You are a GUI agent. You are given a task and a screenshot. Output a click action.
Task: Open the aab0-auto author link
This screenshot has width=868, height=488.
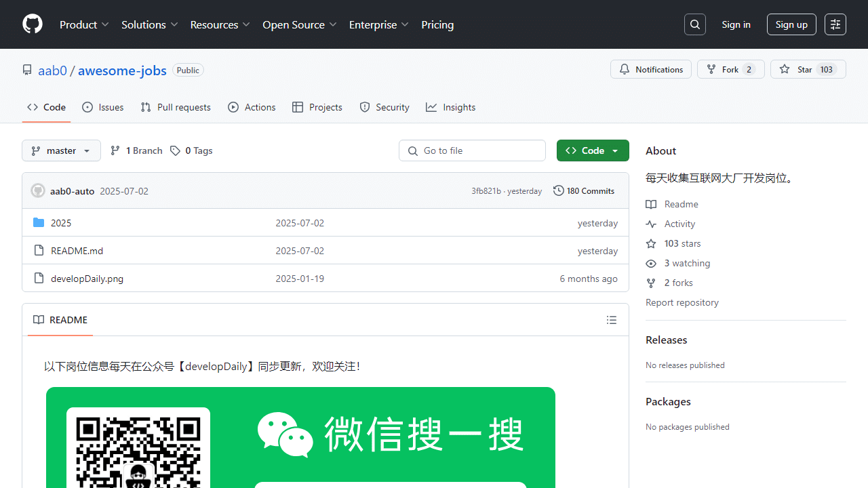72,191
